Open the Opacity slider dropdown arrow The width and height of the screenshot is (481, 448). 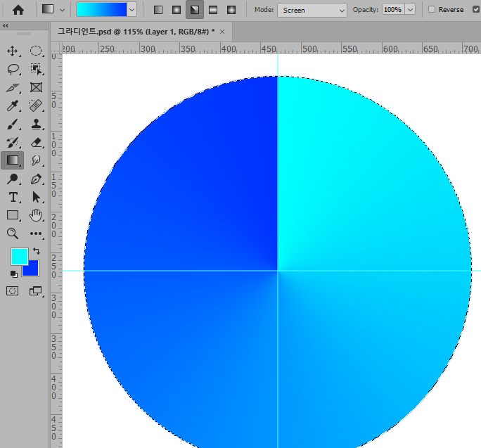[x=410, y=10]
